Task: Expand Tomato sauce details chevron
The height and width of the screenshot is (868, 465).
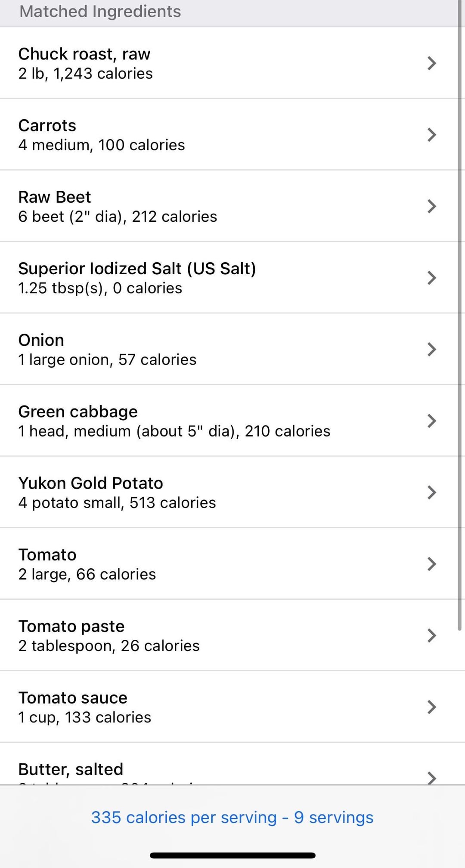Action: click(431, 707)
